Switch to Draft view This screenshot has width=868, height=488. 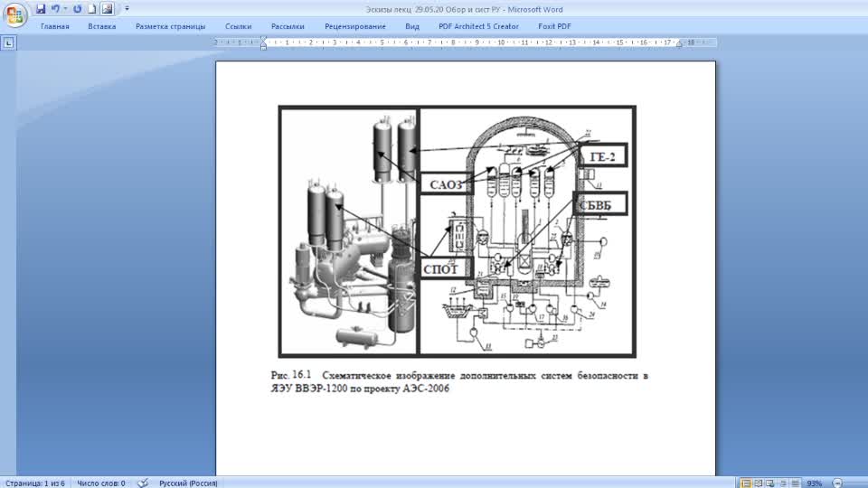click(795, 483)
